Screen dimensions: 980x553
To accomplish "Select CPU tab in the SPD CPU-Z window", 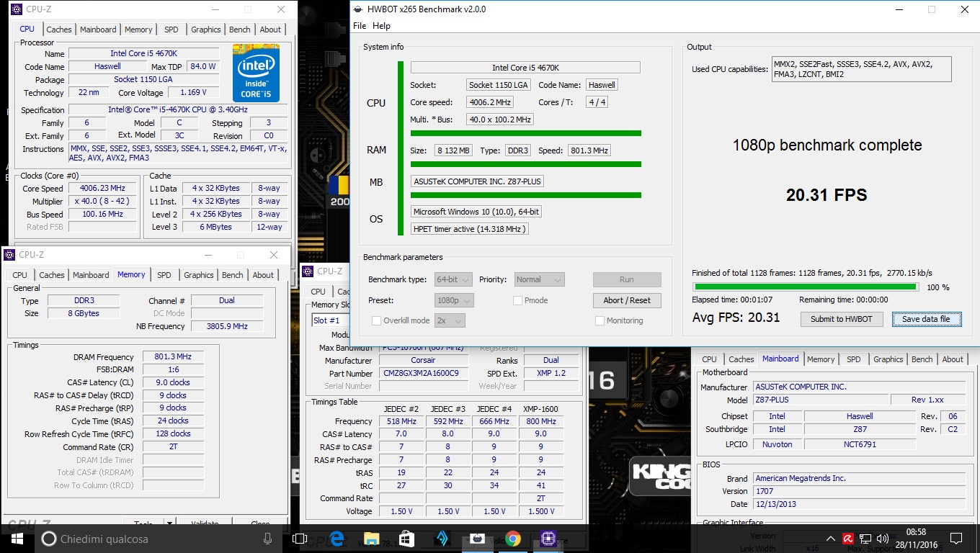I will (318, 292).
